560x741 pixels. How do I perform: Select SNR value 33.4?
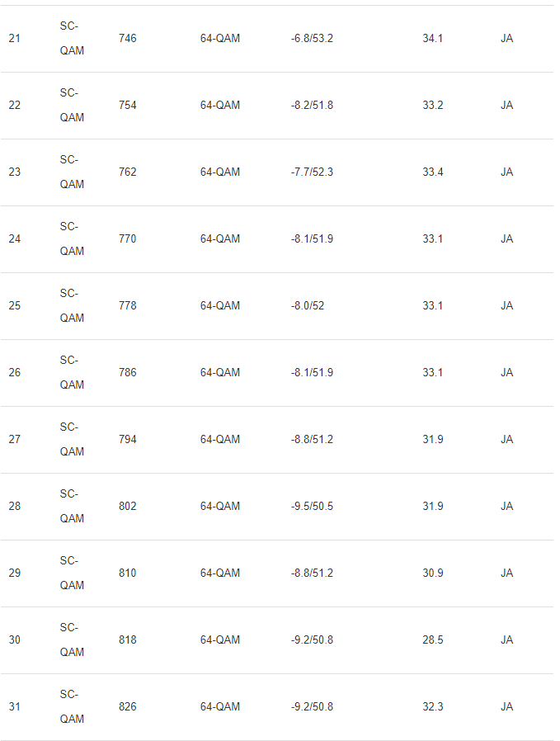click(x=432, y=172)
